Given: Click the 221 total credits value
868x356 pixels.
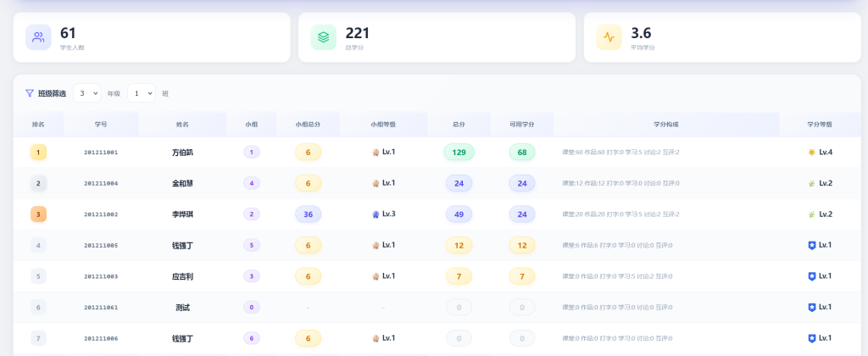Looking at the screenshot, I should (x=358, y=33).
